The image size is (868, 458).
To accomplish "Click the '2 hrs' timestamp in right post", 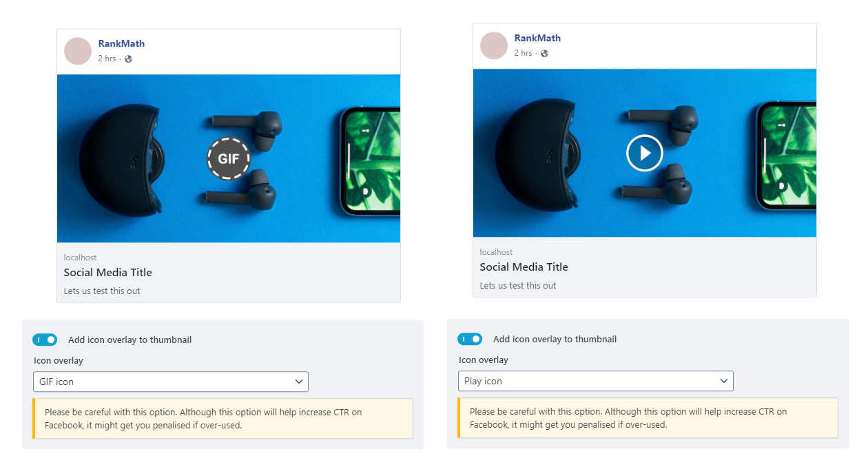I will click(523, 53).
